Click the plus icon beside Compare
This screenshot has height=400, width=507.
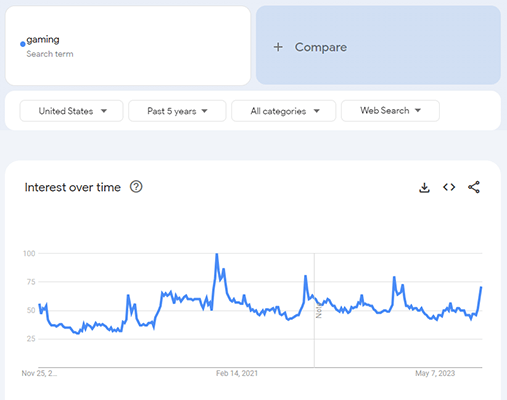(278, 47)
